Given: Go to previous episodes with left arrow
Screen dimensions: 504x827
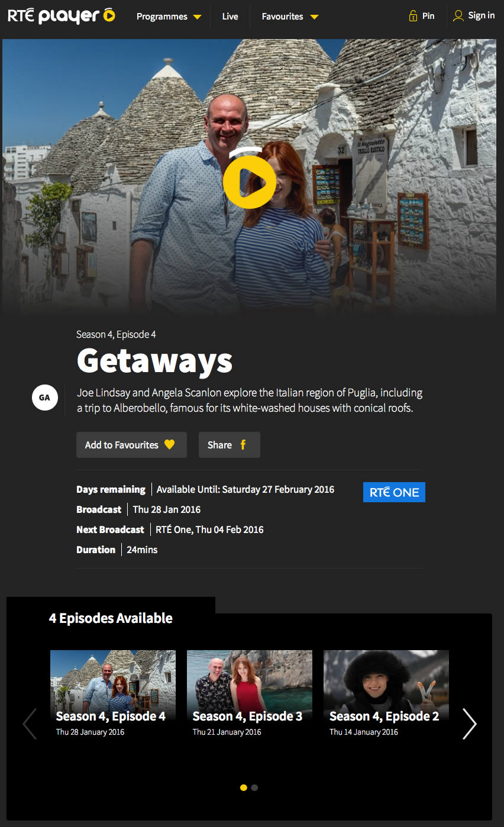Looking at the screenshot, I should (30, 723).
